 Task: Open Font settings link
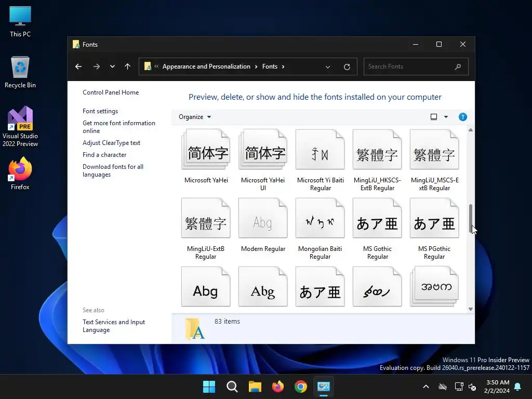pos(100,111)
